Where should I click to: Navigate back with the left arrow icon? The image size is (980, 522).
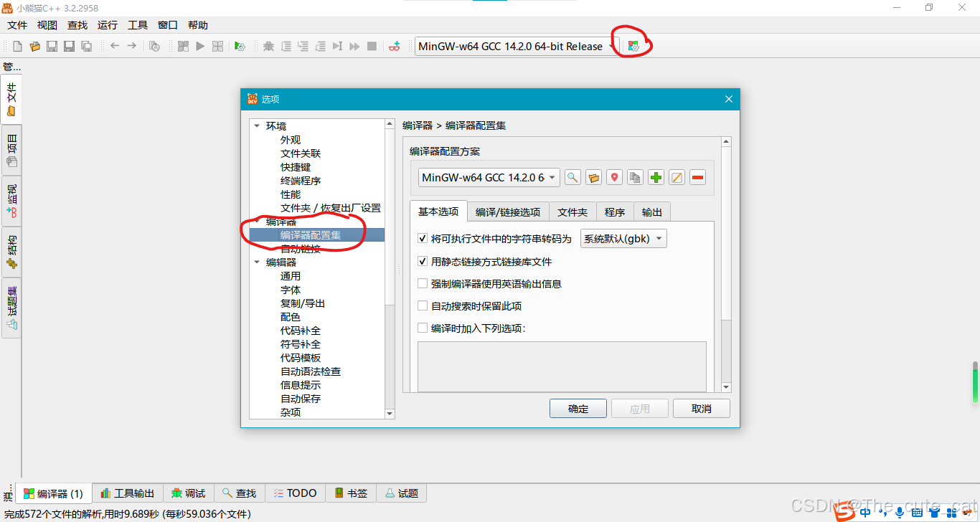point(115,46)
